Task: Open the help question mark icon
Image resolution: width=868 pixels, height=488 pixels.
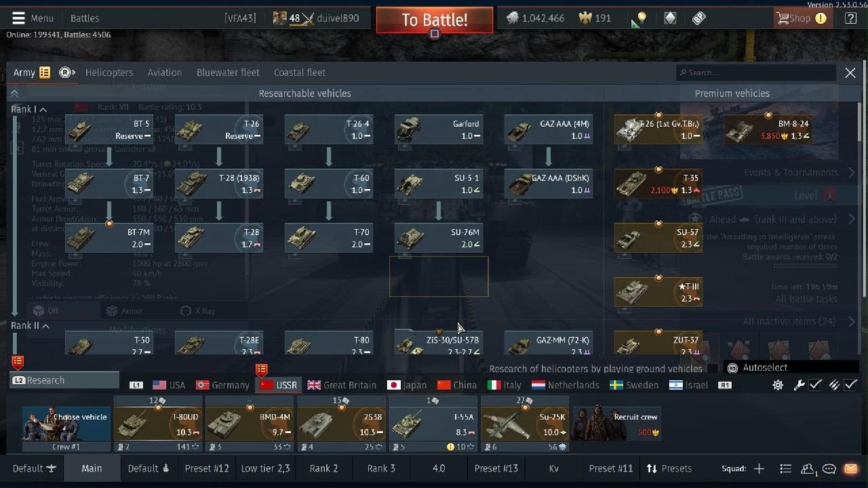Action: (x=850, y=18)
